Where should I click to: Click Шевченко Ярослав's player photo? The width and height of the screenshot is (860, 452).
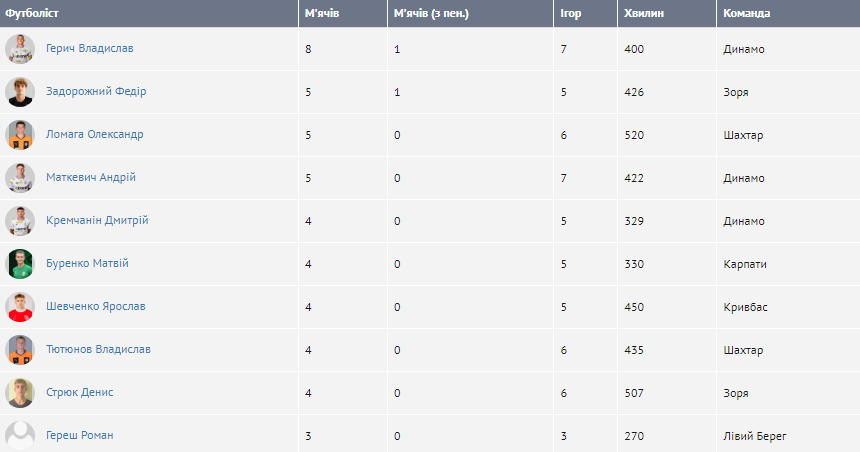[20, 307]
